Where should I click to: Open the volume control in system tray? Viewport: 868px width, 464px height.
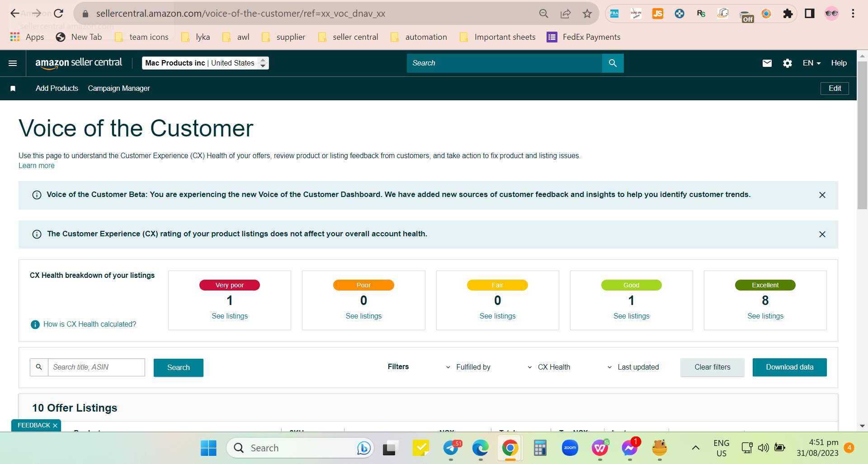click(764, 448)
